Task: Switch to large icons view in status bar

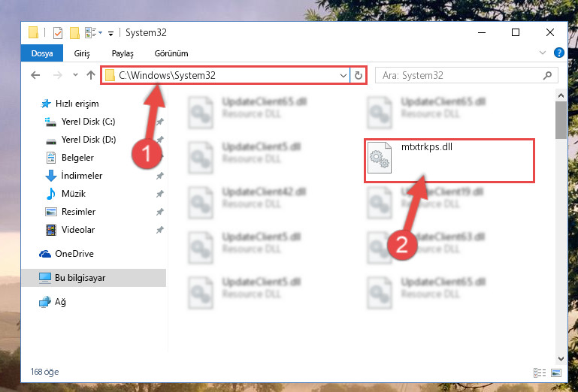Action: (x=556, y=372)
